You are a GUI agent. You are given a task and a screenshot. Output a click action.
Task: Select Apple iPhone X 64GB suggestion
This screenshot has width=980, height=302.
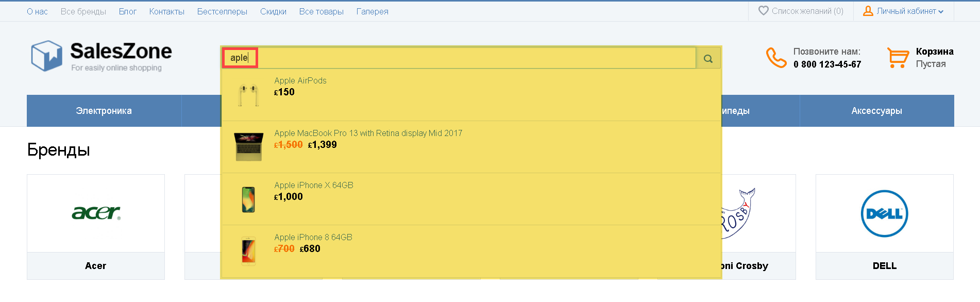313,185
